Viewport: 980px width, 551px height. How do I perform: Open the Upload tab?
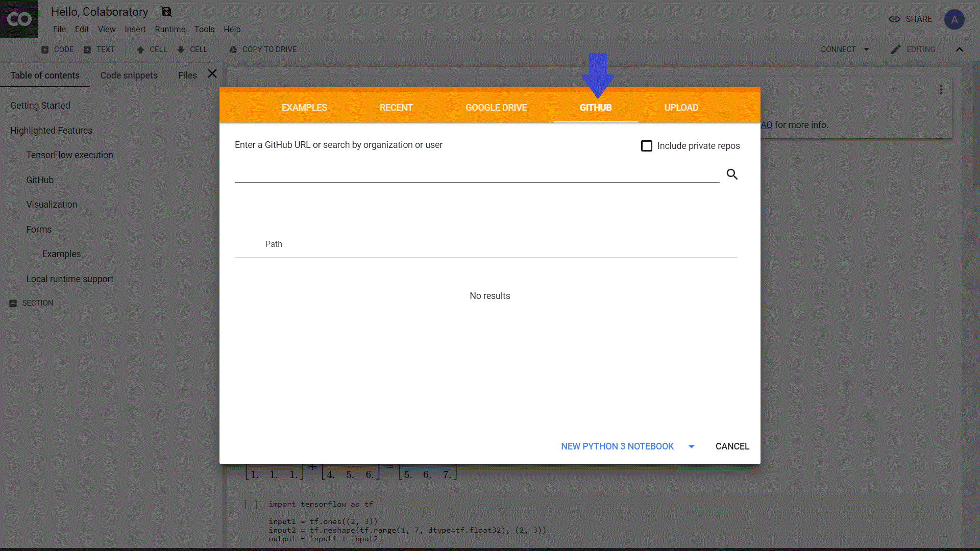[681, 108]
